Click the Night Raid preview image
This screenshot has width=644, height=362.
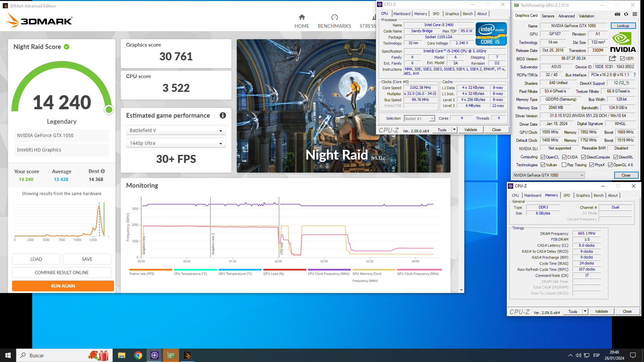tap(343, 106)
